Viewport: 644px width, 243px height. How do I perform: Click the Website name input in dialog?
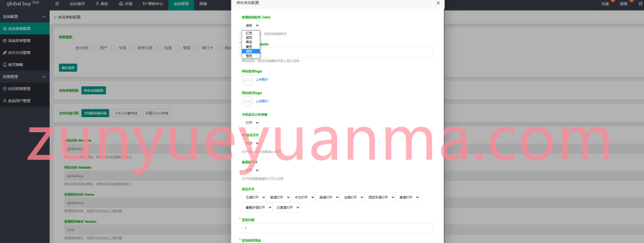[337, 52]
